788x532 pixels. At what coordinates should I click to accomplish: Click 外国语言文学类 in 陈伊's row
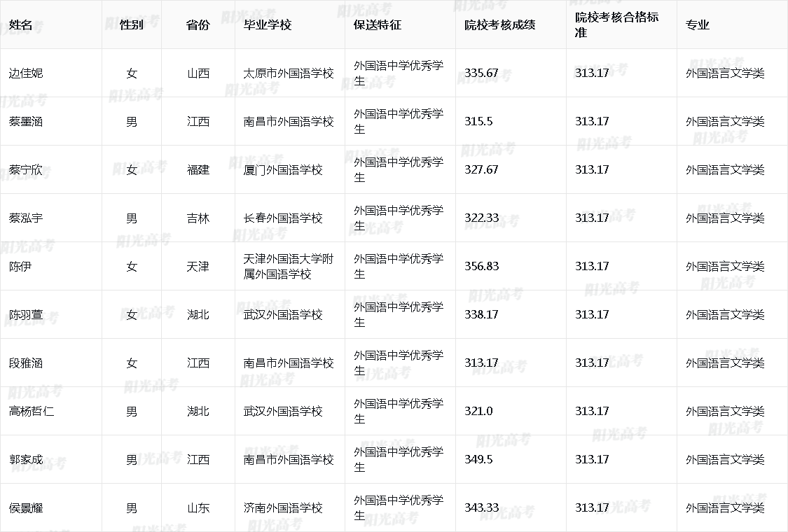click(725, 266)
